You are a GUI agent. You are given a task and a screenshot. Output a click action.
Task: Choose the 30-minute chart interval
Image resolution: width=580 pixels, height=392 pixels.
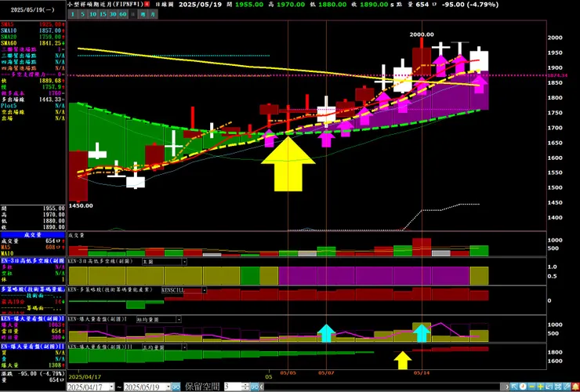point(113,14)
